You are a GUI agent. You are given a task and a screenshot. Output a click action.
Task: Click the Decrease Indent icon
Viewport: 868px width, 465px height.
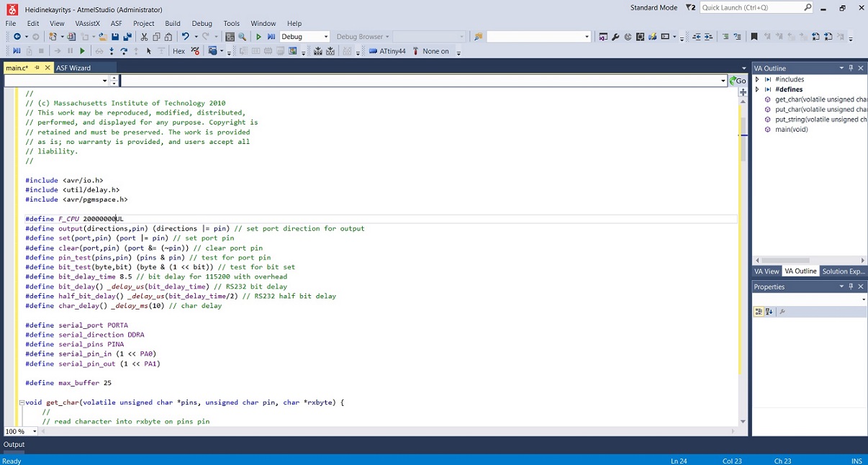pos(696,37)
